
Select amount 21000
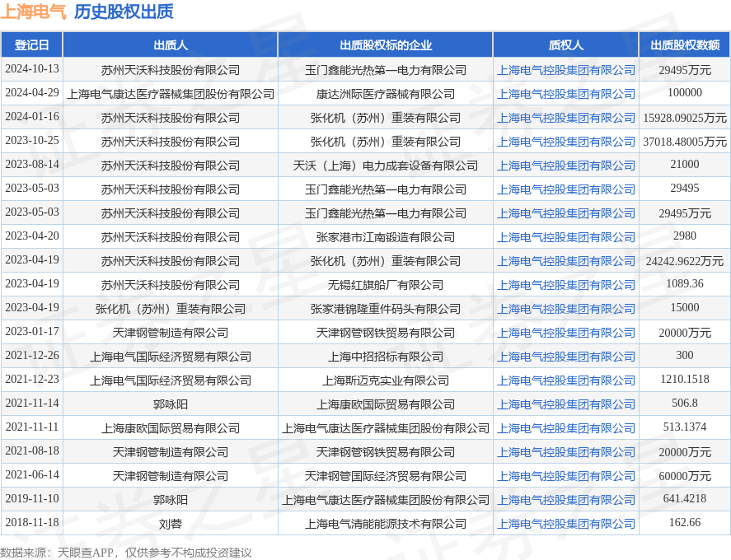point(684,165)
